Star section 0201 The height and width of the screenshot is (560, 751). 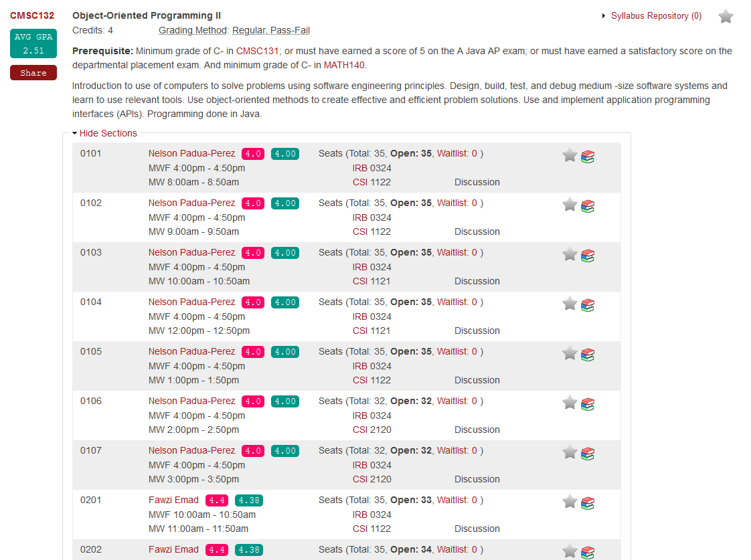(x=570, y=502)
